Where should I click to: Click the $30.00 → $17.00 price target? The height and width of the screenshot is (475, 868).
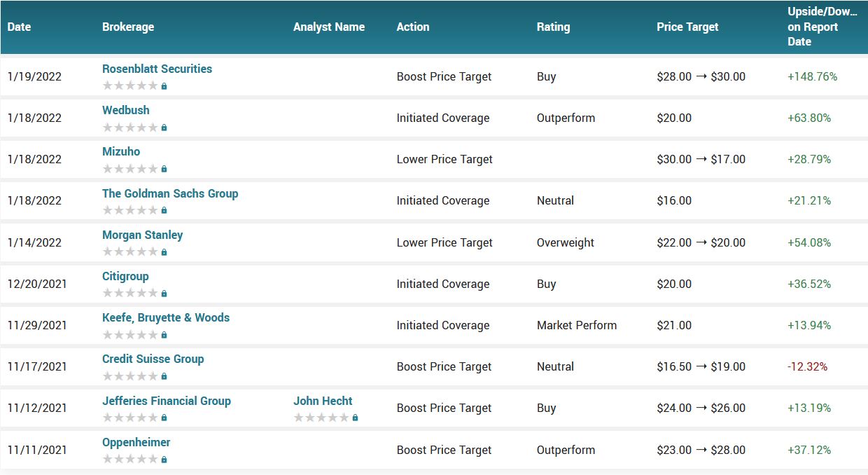[x=701, y=159]
